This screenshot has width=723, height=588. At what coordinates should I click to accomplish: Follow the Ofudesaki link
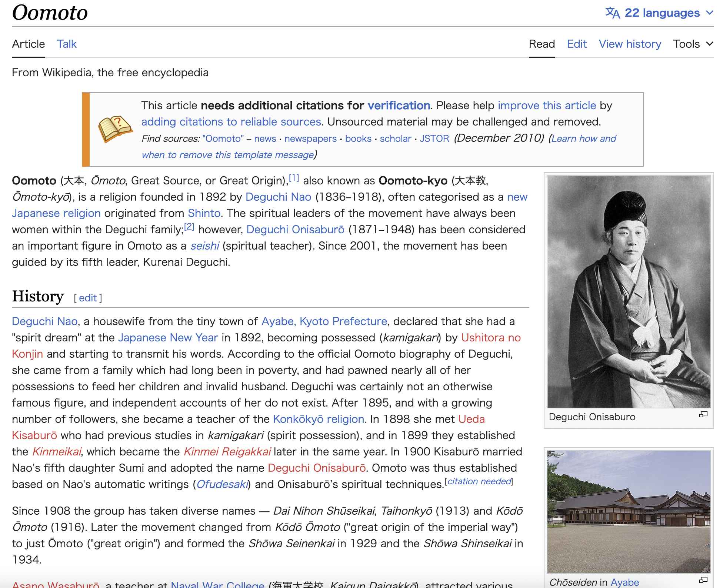pos(222,484)
